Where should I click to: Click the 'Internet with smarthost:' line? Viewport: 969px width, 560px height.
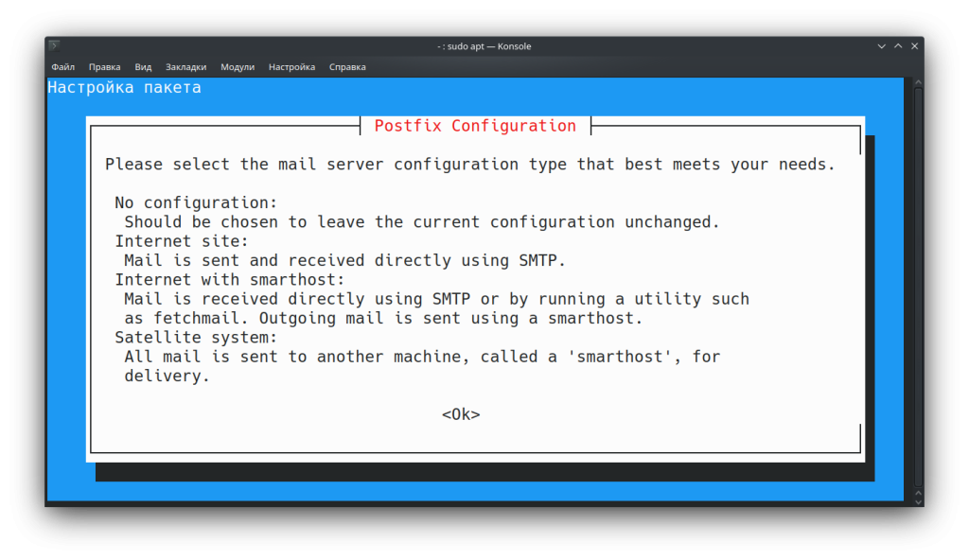[229, 279]
